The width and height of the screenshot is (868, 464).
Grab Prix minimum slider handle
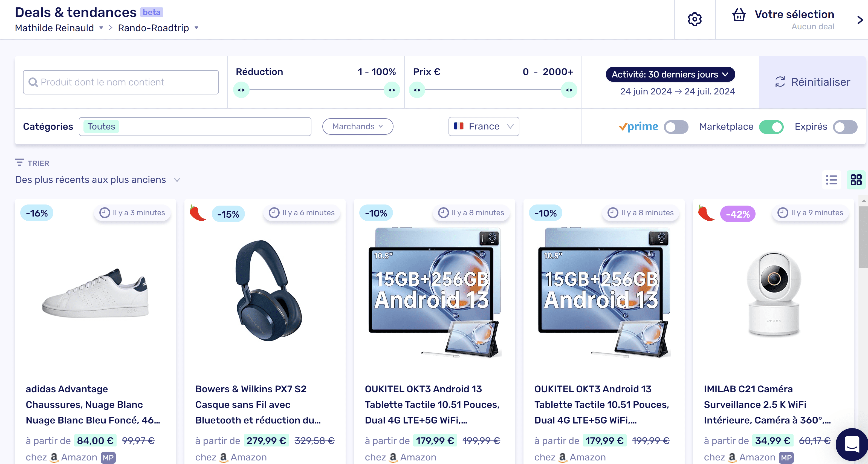tap(417, 90)
